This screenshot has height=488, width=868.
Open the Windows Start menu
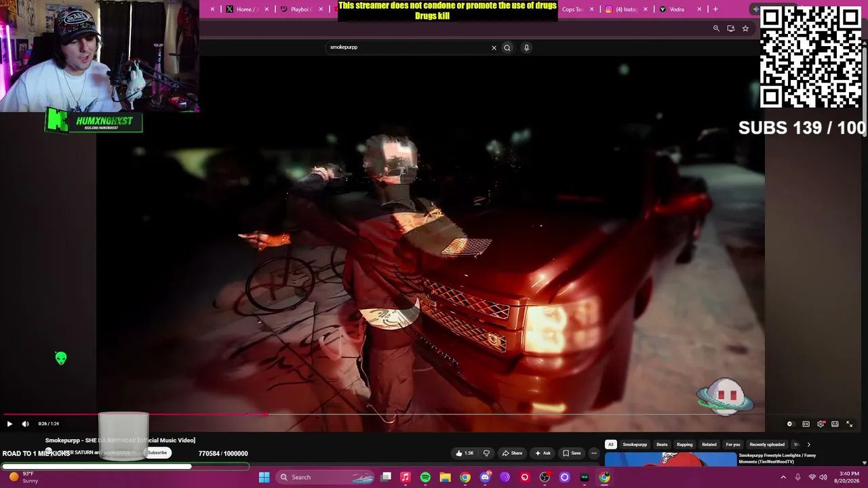tap(264, 477)
